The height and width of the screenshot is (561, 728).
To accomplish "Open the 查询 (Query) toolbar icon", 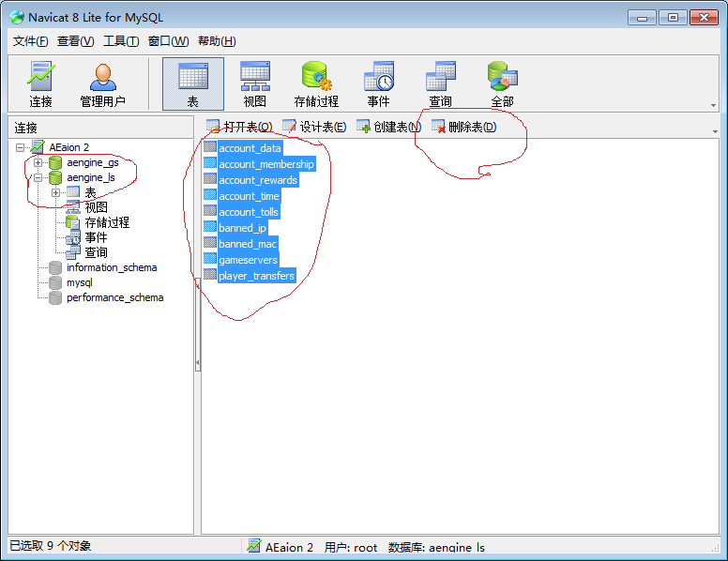I will point(440,84).
